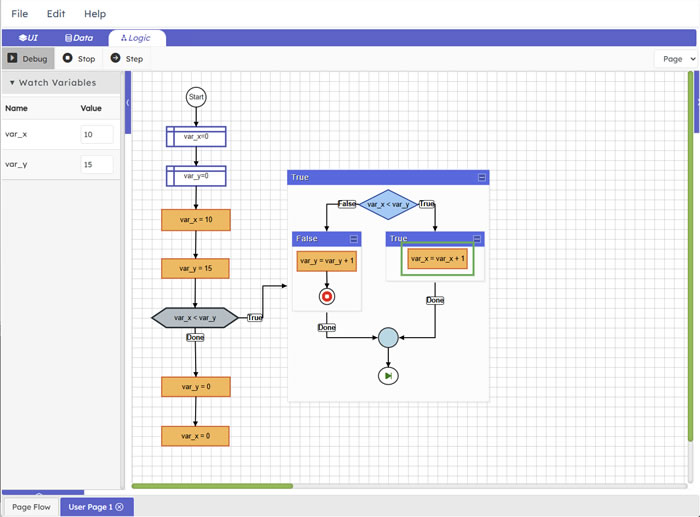Click the Debug button

(28, 58)
